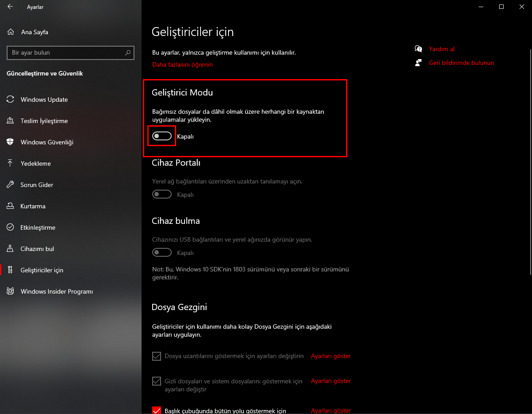Viewport: 532px width, 414px height.
Task: Click the search magnifier icon
Action: (x=128, y=53)
